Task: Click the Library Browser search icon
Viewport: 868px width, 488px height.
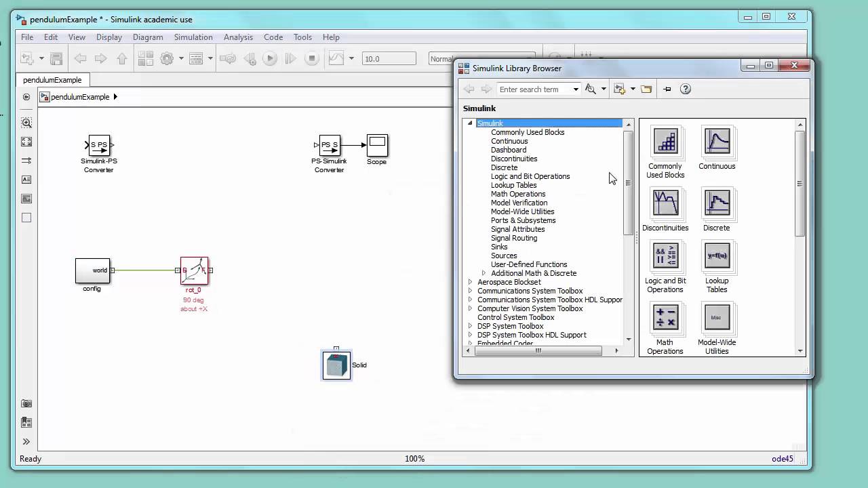Action: [591, 89]
